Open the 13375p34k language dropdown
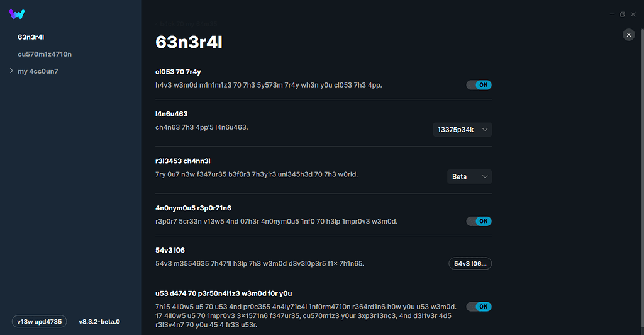 [462, 130]
